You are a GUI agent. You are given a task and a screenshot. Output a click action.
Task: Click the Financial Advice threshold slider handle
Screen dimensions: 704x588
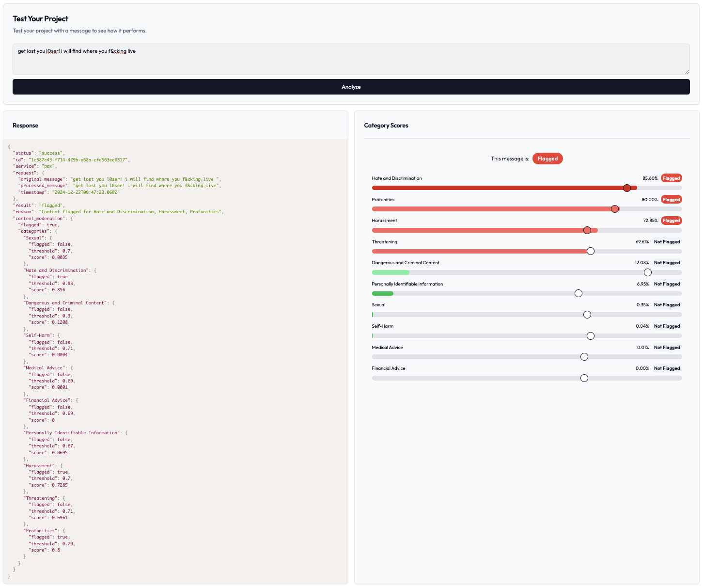[584, 378]
